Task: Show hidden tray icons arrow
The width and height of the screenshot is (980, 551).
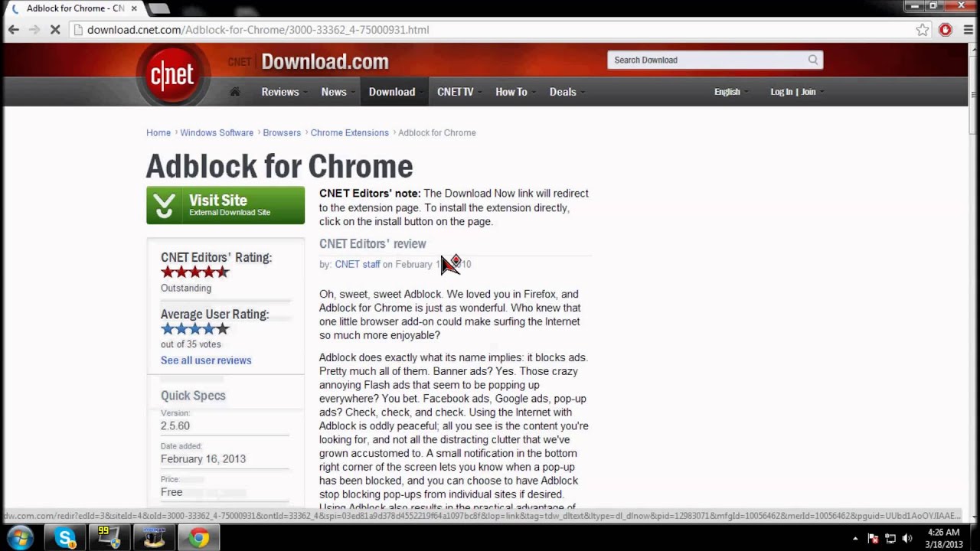Action: pyautogui.click(x=855, y=538)
